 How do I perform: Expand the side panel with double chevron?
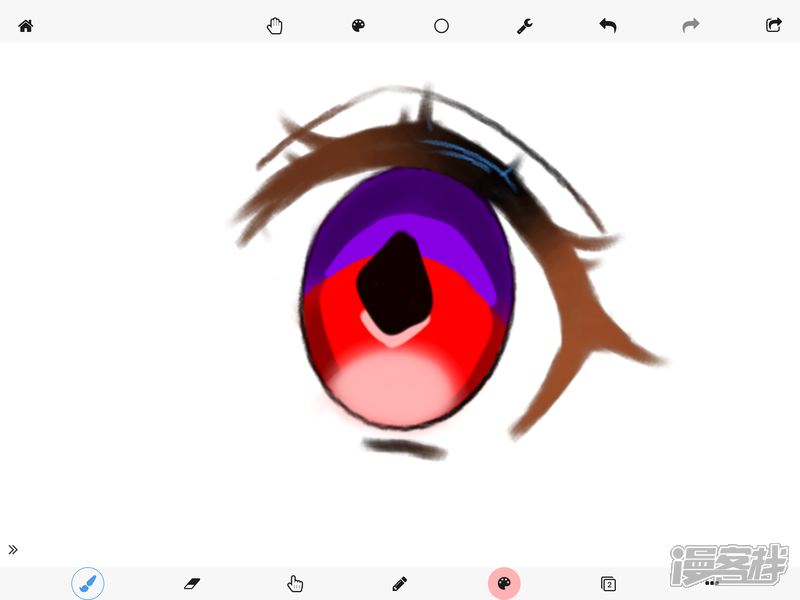click(x=13, y=549)
